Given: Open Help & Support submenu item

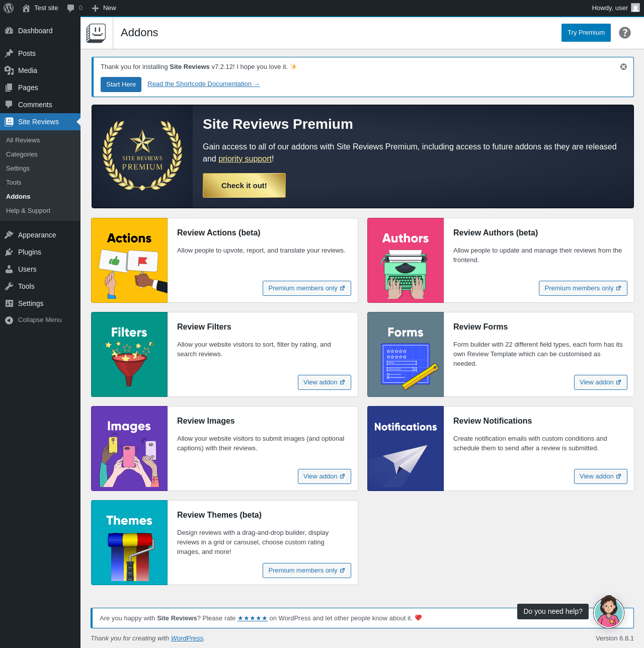Looking at the screenshot, I should 28,211.
